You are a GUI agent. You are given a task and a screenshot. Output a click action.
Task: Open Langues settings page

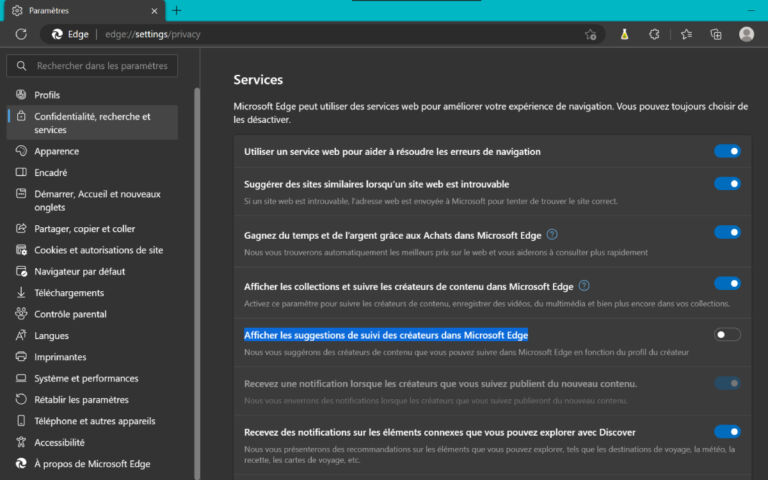(92, 335)
